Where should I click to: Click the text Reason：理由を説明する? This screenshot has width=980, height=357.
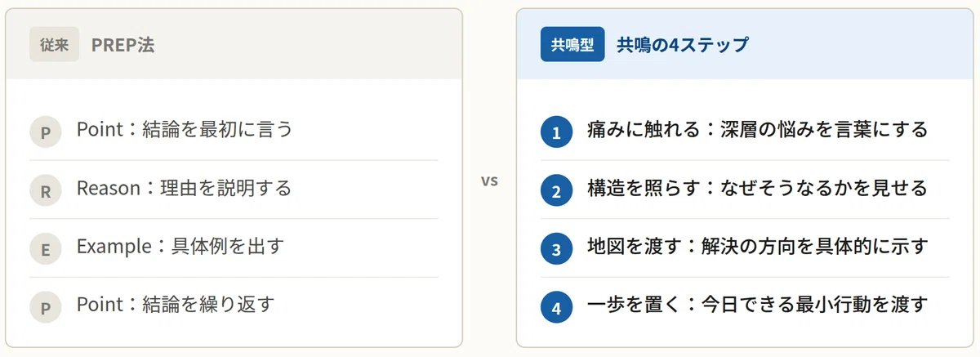point(185,188)
